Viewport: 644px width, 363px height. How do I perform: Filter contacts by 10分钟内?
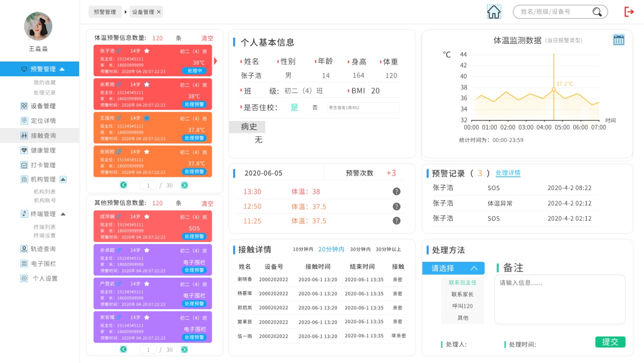(303, 250)
